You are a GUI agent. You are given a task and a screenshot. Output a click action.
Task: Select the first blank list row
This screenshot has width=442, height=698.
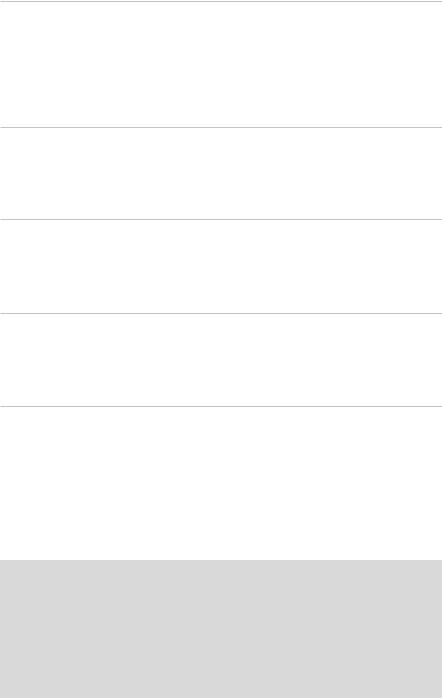tap(221, 65)
